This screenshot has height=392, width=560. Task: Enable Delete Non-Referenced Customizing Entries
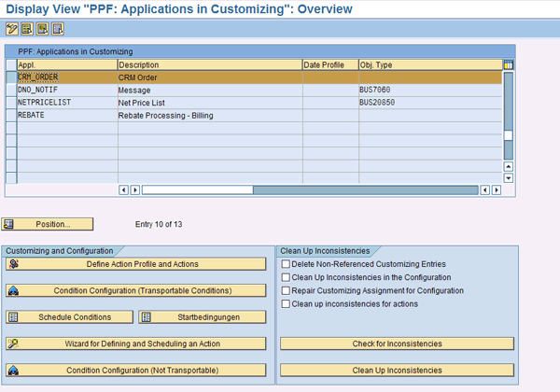(x=287, y=264)
